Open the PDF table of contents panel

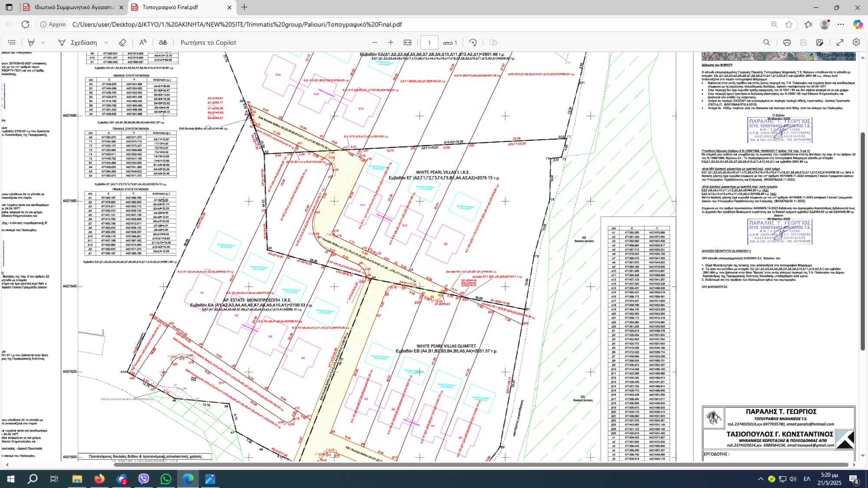[12, 43]
